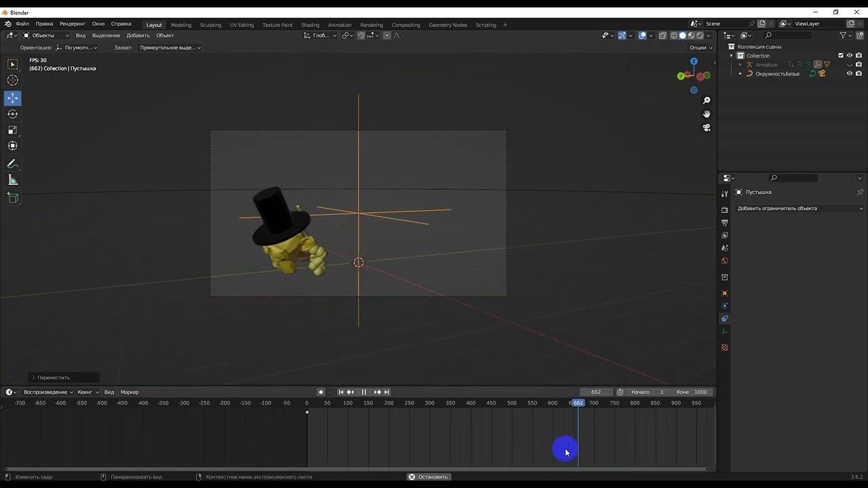Open the Render properties tab
The height and width of the screenshot is (488, 868).
pyautogui.click(x=724, y=209)
